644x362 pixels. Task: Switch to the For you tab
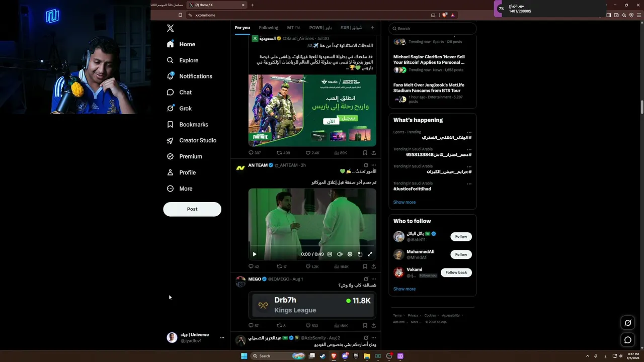click(x=243, y=28)
